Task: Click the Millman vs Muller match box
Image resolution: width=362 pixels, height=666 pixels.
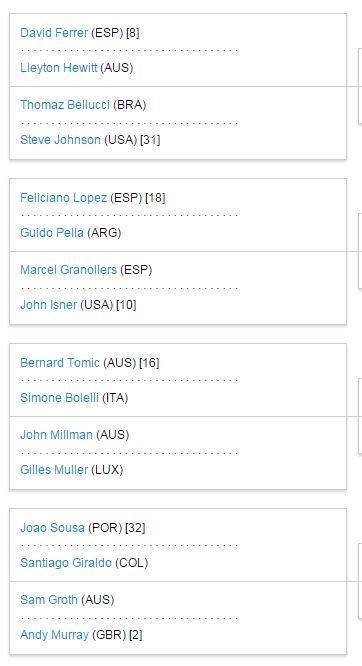Action: tap(178, 453)
